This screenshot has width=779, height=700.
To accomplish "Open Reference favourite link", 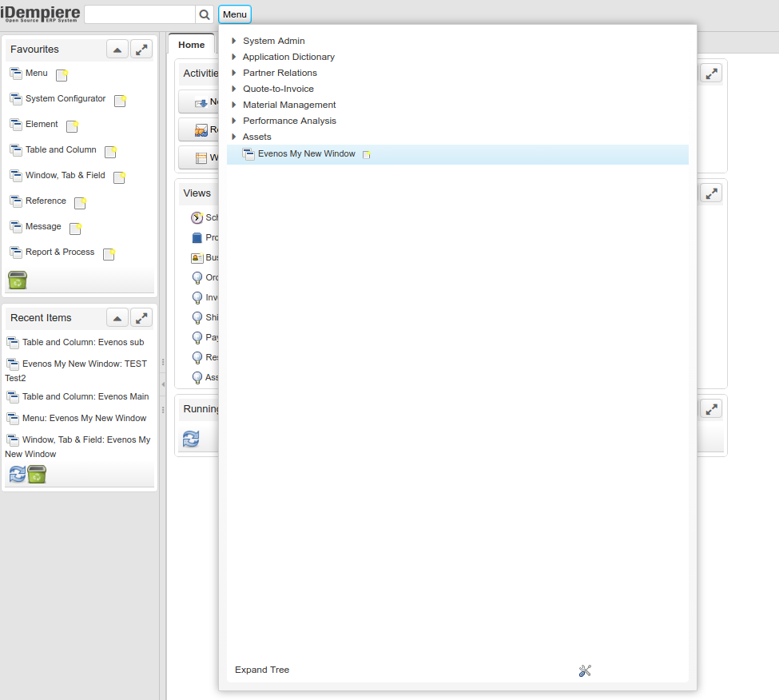I will (46, 201).
